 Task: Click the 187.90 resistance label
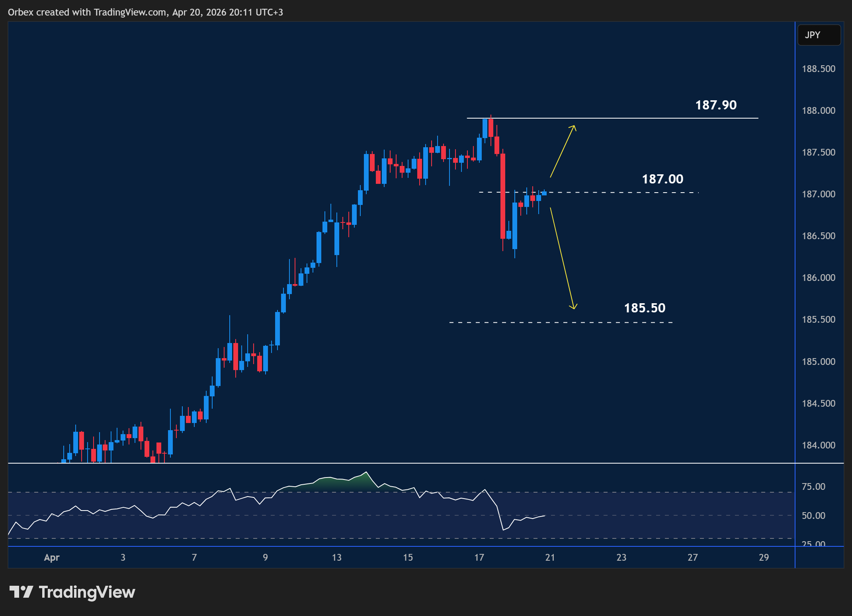pos(715,105)
